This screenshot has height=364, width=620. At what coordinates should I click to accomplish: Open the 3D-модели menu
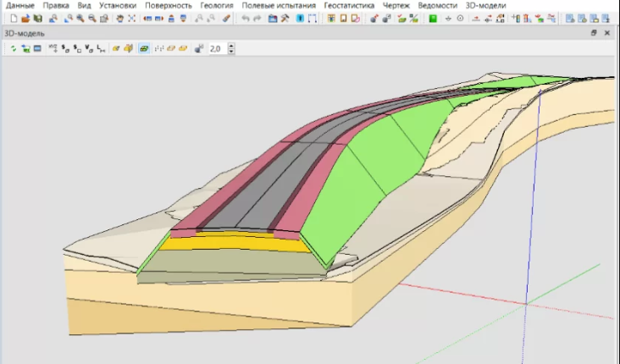(x=485, y=5)
